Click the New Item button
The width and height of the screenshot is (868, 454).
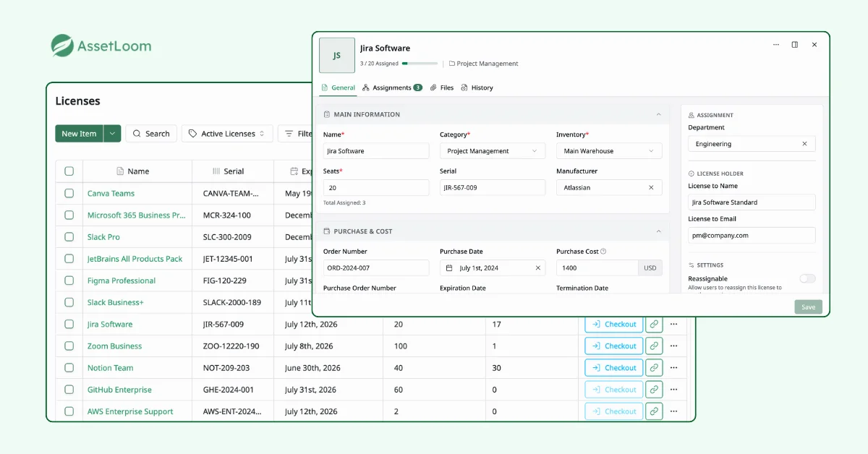coord(79,134)
